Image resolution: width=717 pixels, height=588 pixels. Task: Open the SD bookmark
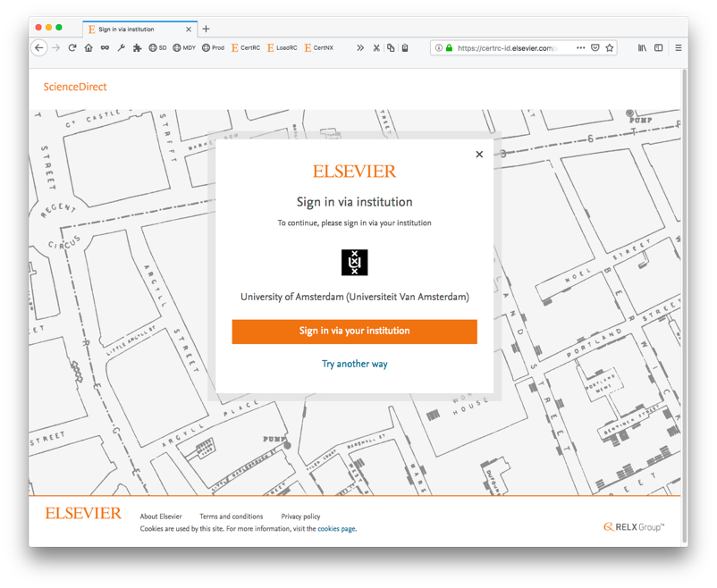(x=157, y=47)
